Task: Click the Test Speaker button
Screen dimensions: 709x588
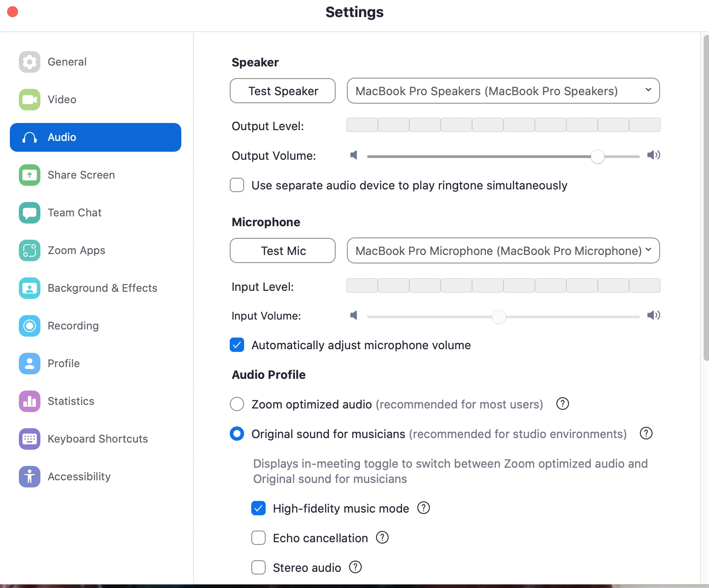Action: click(283, 91)
